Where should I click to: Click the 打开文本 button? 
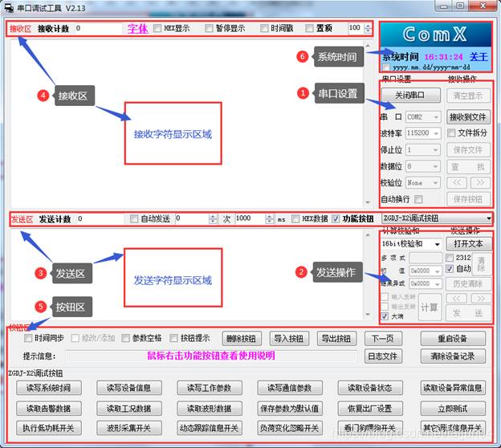(468, 244)
